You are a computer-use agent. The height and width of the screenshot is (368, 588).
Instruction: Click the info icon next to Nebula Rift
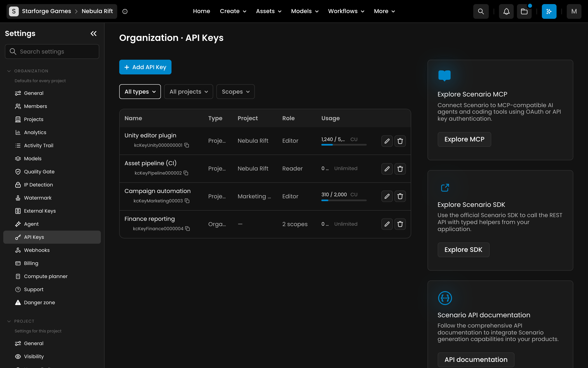pyautogui.click(x=125, y=11)
